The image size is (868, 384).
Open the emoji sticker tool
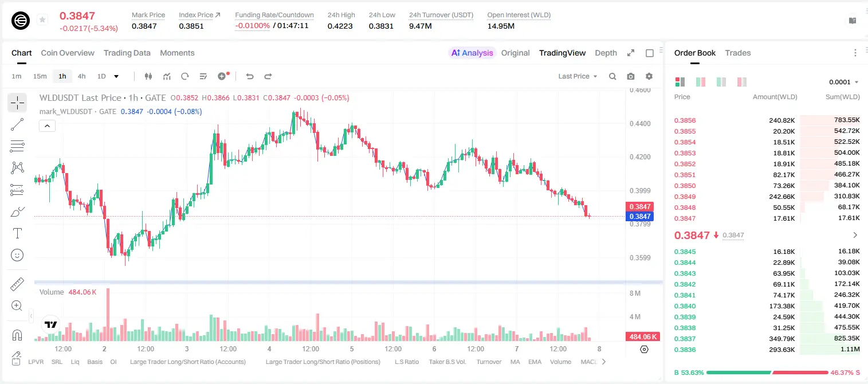pyautogui.click(x=17, y=255)
